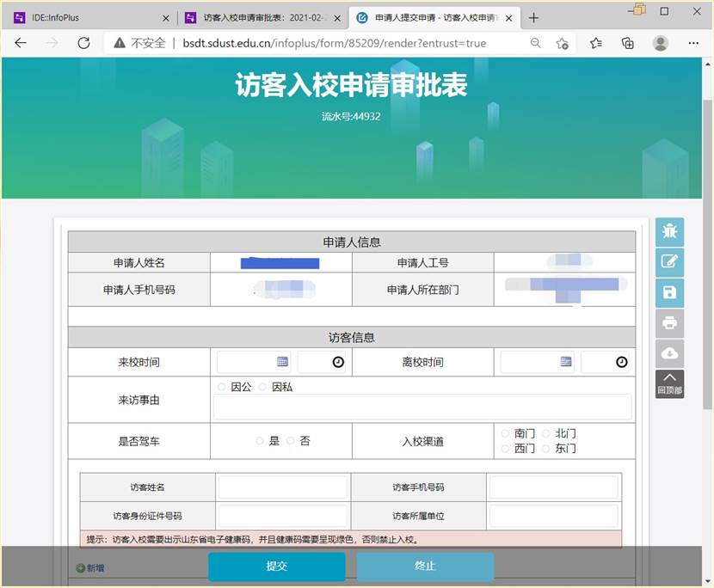Click the 终止 terminate button
This screenshot has width=714, height=588.
tap(425, 567)
